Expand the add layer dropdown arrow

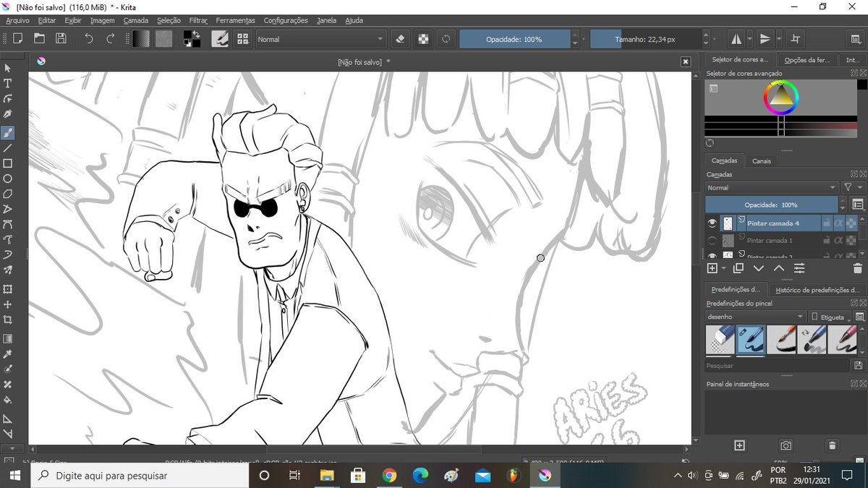723,268
